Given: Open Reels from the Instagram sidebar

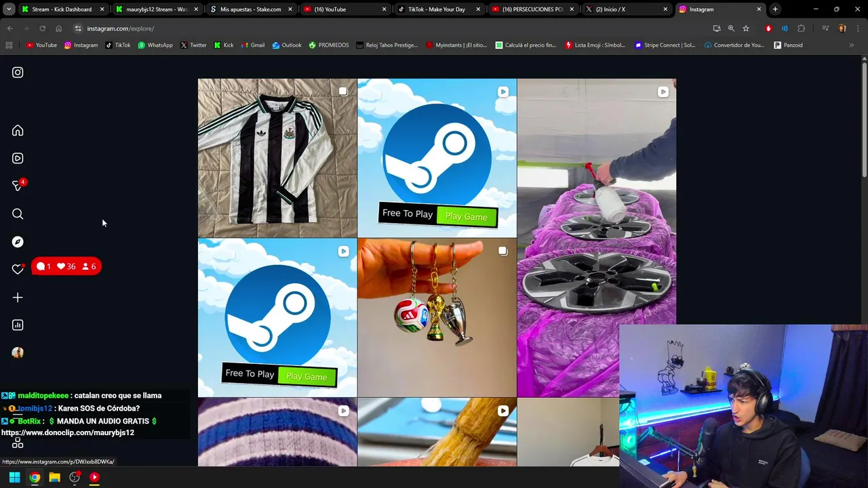Looking at the screenshot, I should point(18,158).
